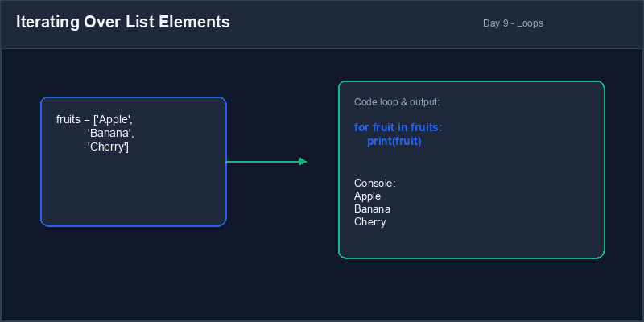Click the 'Console:' label
Screen dimensions: 644x322
[374, 184]
